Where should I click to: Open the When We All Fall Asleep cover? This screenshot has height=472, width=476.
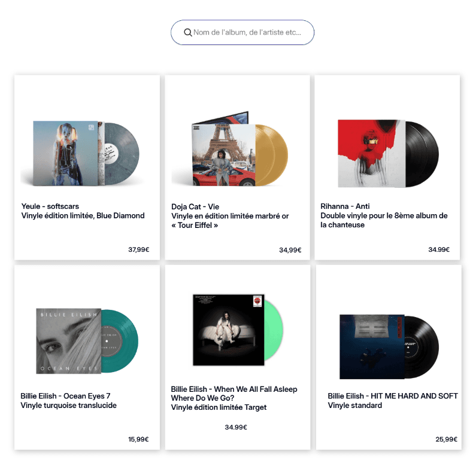pos(238,330)
